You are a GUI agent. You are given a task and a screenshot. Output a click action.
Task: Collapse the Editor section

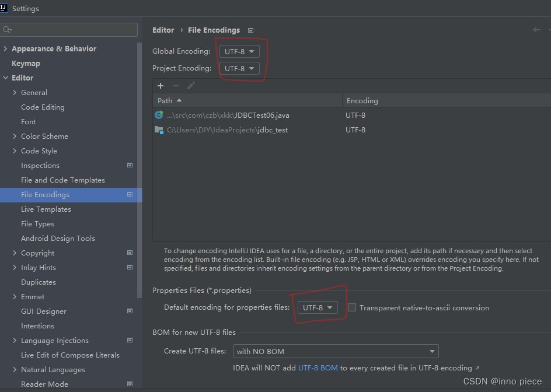click(x=5, y=78)
